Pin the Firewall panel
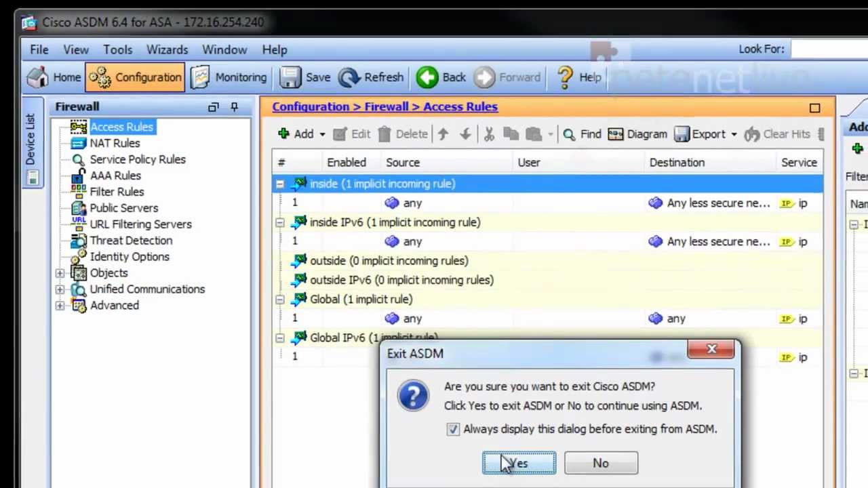 pyautogui.click(x=234, y=107)
